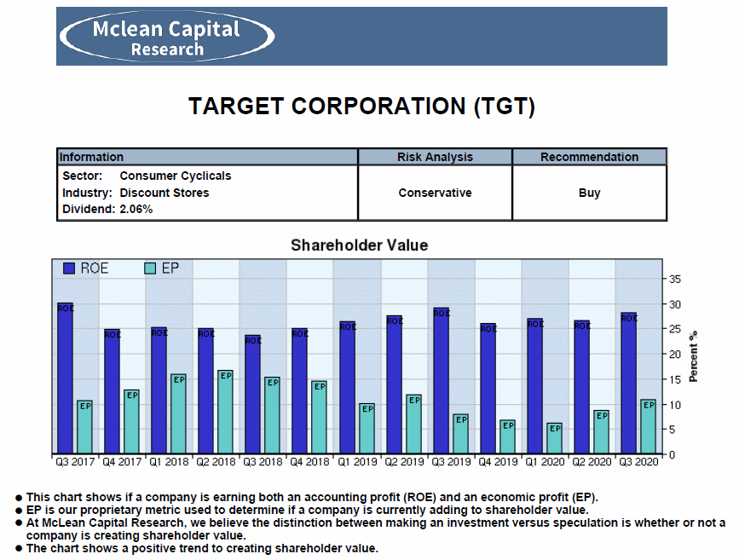Click the Q3 2020 x-axis label
This screenshot has height=560, width=739.
pos(638,462)
